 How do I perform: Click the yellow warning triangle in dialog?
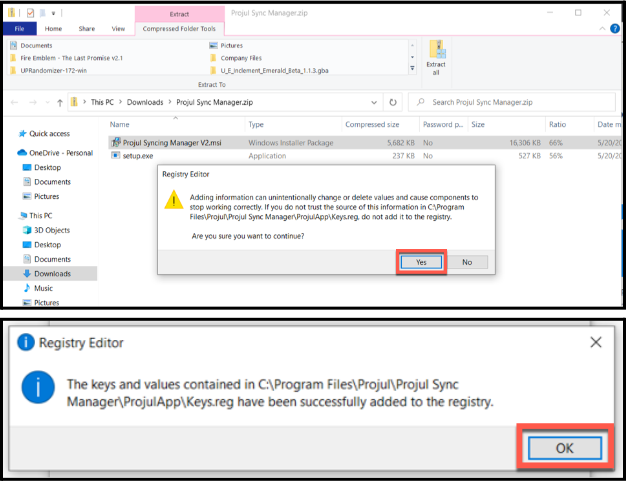click(x=174, y=200)
